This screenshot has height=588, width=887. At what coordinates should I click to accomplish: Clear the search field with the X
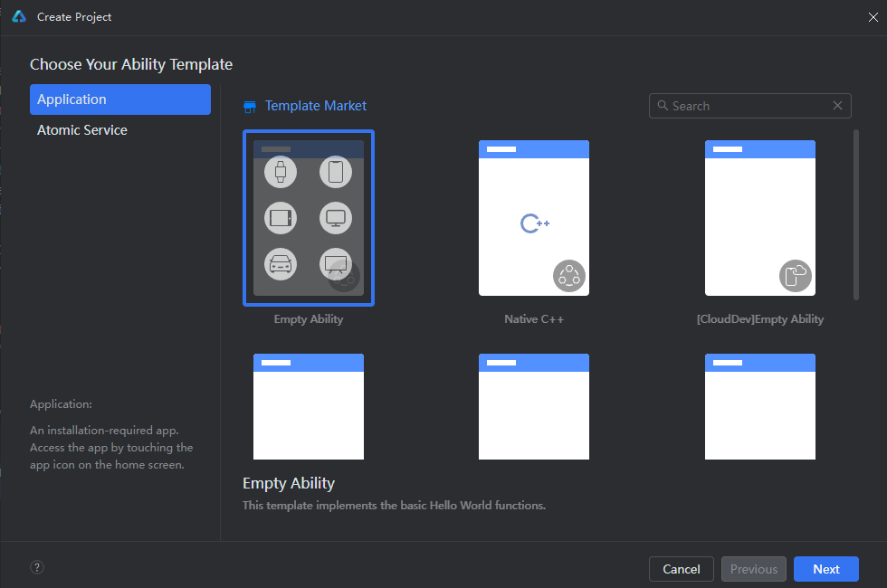pyautogui.click(x=838, y=105)
